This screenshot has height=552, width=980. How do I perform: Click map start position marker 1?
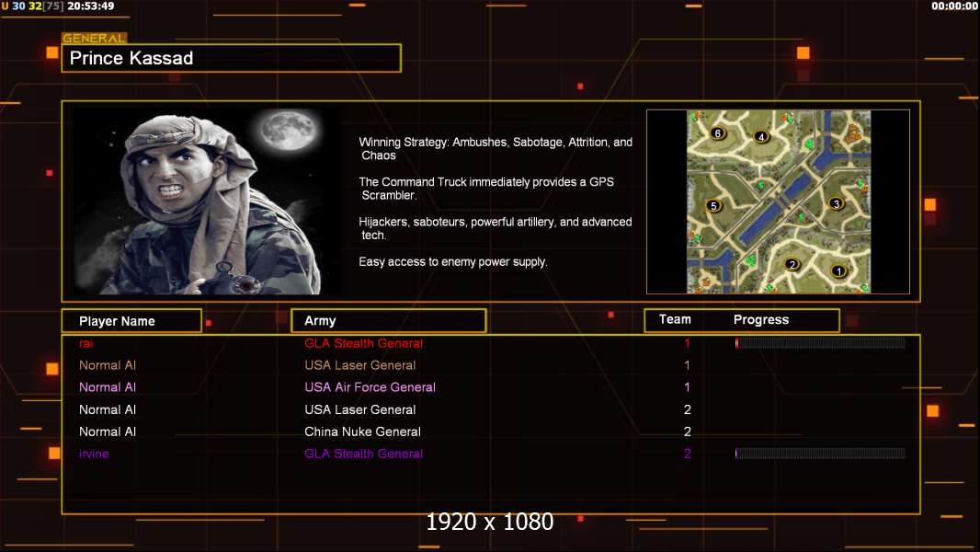(838, 270)
